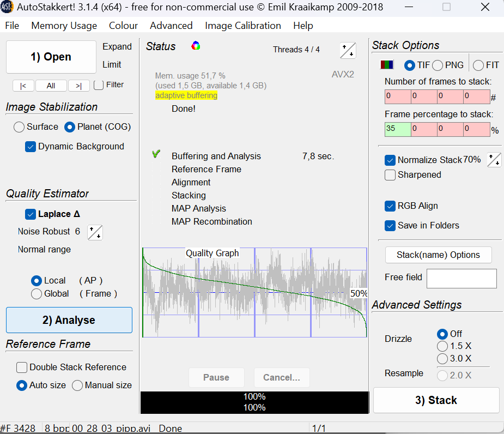Click the fourth frame percentage field
The image size is (504, 434).
click(477, 129)
